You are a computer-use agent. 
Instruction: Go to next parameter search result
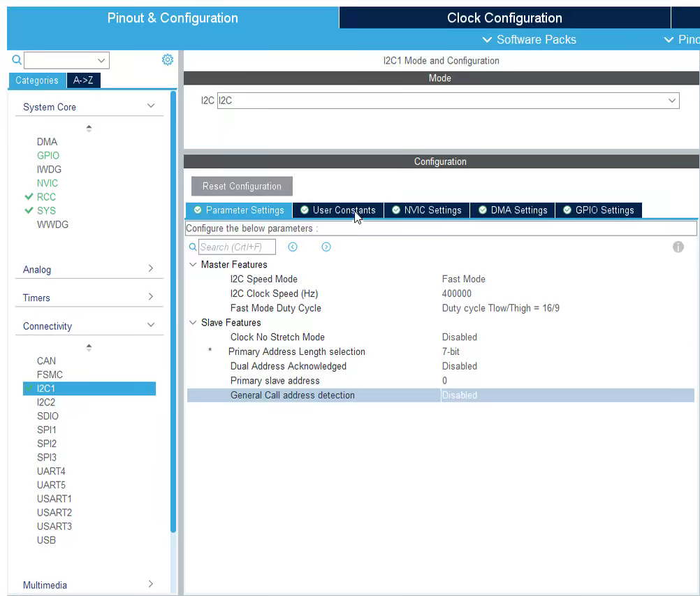[326, 247]
